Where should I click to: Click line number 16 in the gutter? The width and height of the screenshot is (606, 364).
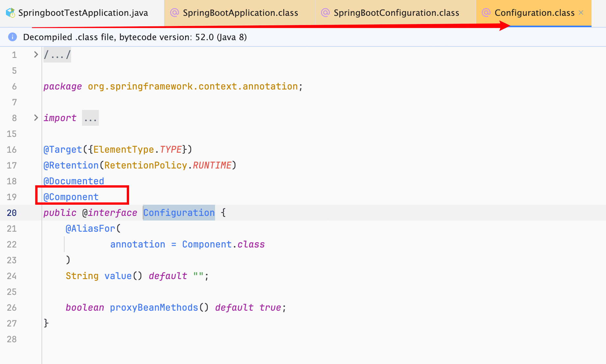12,149
